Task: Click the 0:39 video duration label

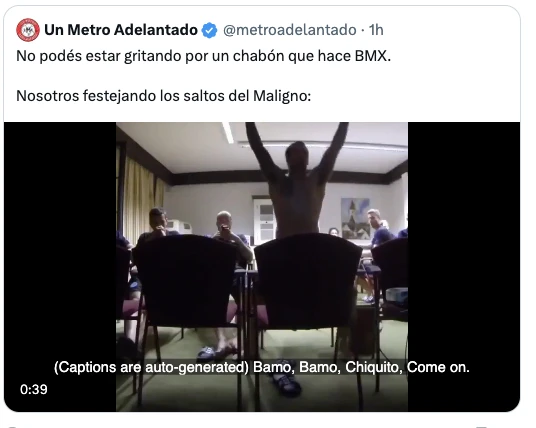Action: (x=34, y=389)
